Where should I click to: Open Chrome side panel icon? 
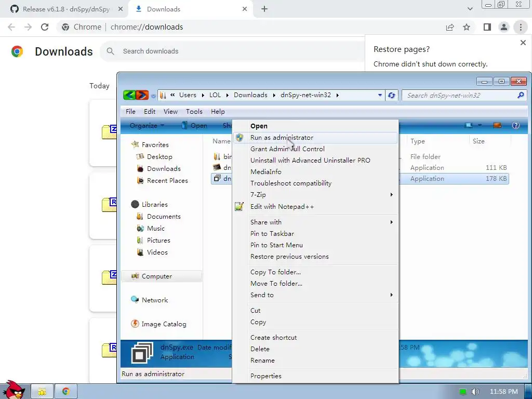[487, 27]
